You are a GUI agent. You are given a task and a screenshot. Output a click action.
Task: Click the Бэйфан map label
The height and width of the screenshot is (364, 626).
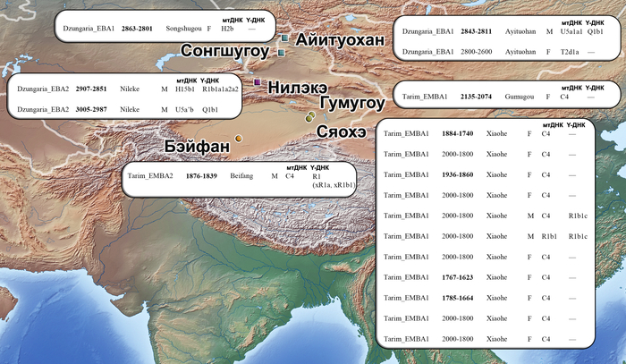pyautogui.click(x=198, y=147)
